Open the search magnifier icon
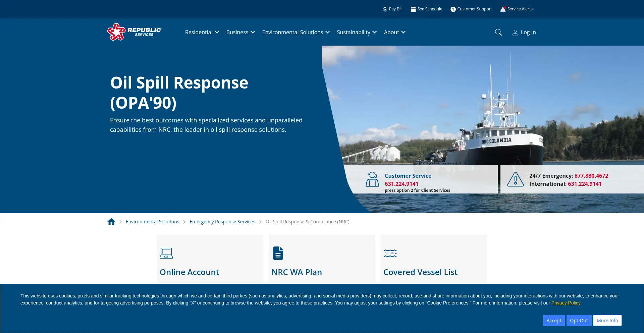Viewport: 644px width, 333px height. (498, 32)
